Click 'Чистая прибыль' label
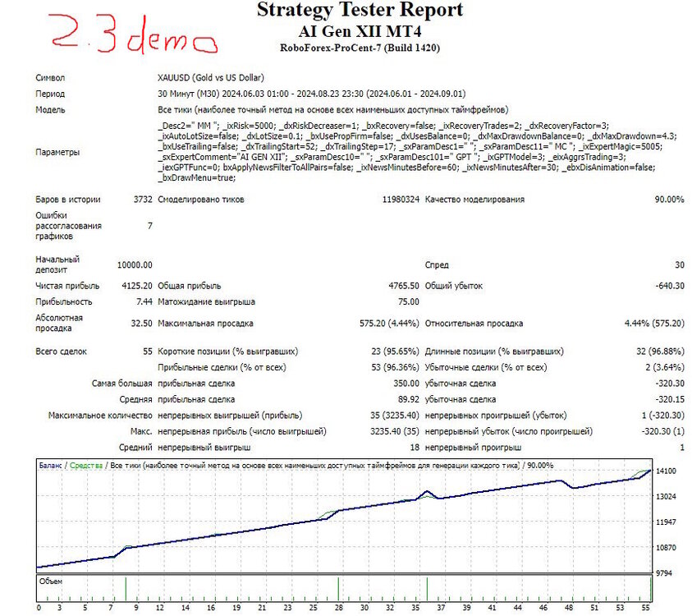The height and width of the screenshot is (616, 692). [67, 286]
